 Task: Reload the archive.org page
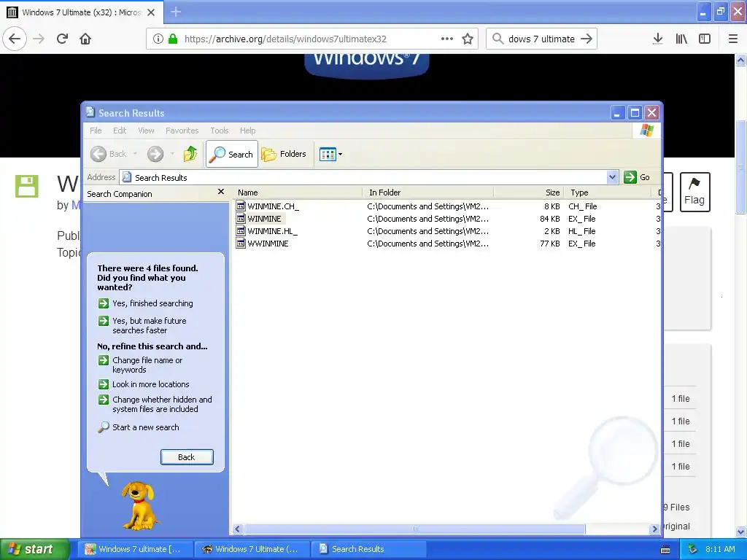pos(63,39)
